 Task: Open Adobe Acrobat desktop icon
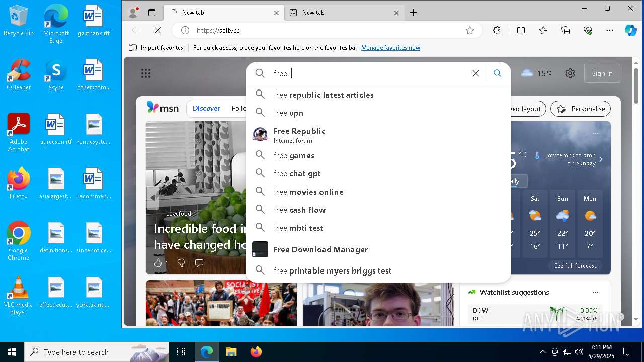[x=19, y=133]
